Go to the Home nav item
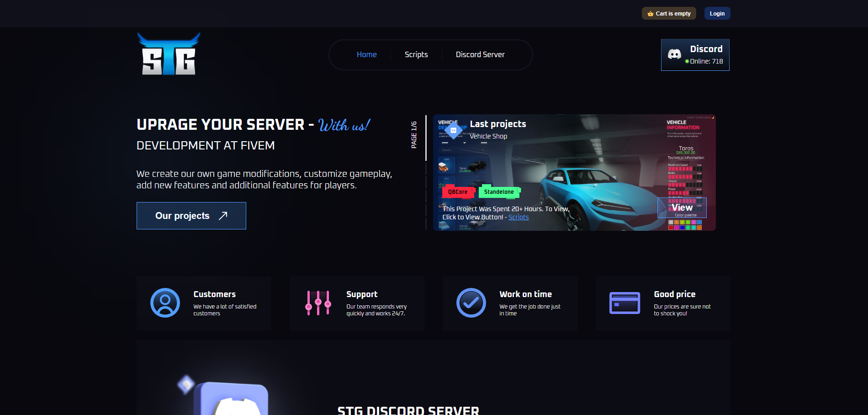This screenshot has height=415, width=868. coord(367,54)
